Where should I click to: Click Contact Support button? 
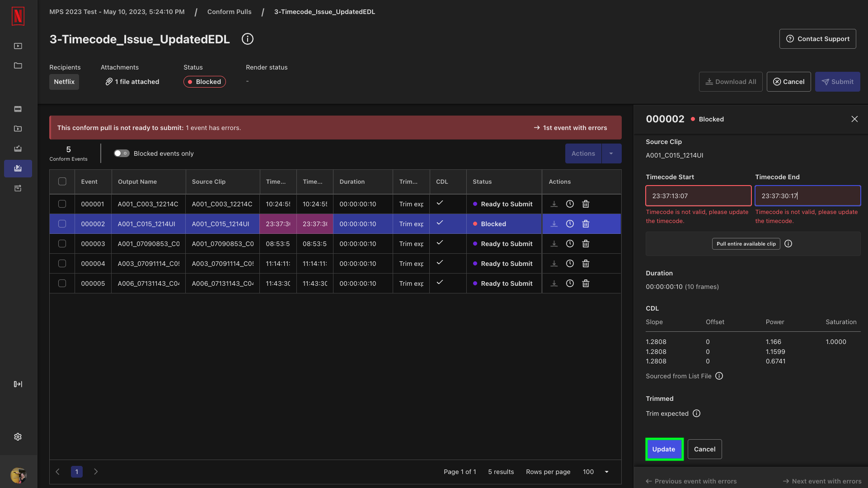tap(818, 39)
